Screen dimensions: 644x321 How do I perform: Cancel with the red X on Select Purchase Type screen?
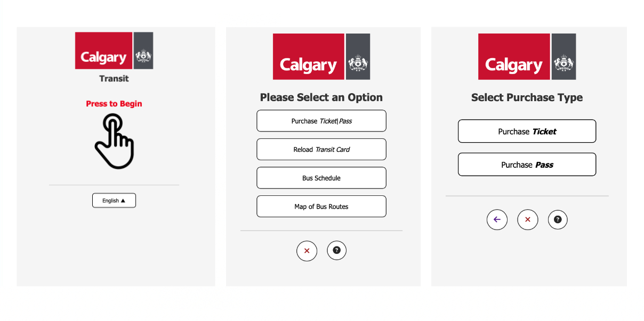528,219
